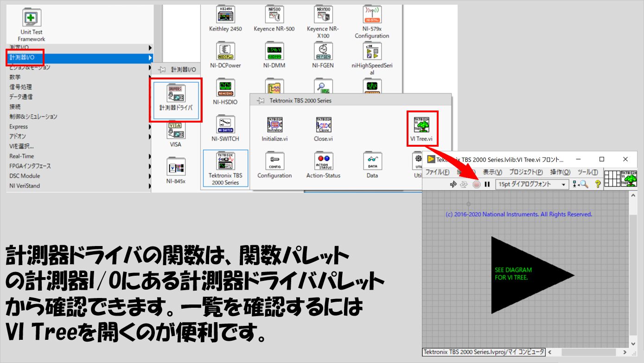Click the SEE DIAGRAM FOR VI TREE text
The height and width of the screenshot is (363, 644).
pos(513,274)
